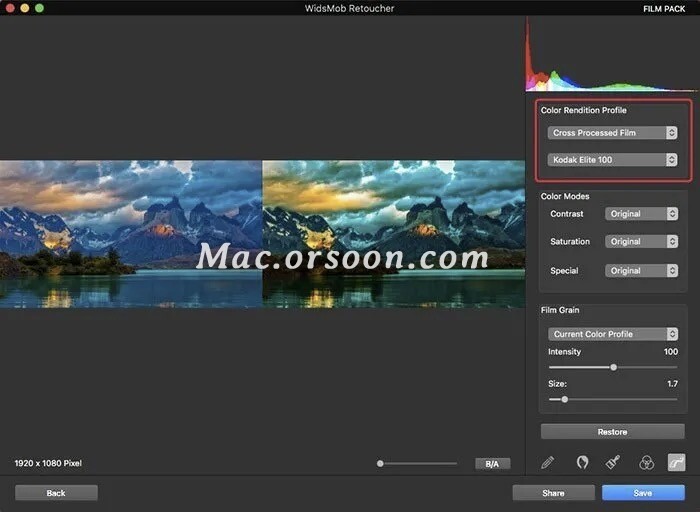Screen dimensions: 700x512
Task: Click the Share button
Action: pos(553,493)
